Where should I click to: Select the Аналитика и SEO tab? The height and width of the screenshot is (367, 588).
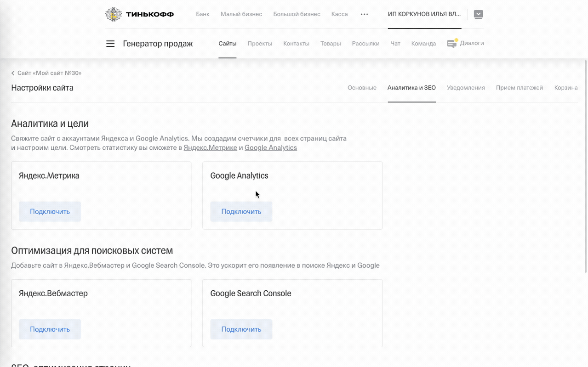click(412, 88)
